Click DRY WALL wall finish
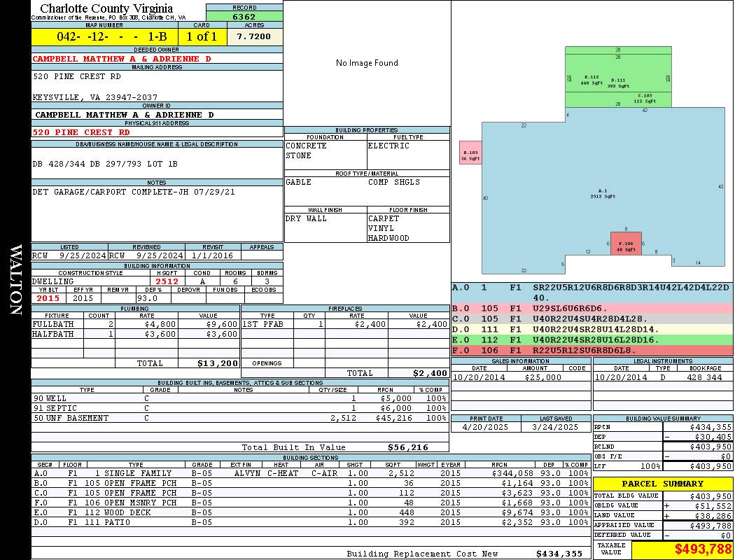The image size is (735, 560). [306, 219]
